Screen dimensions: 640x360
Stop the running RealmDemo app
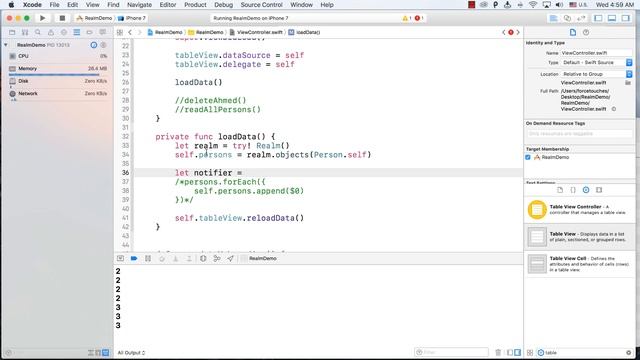point(62,18)
